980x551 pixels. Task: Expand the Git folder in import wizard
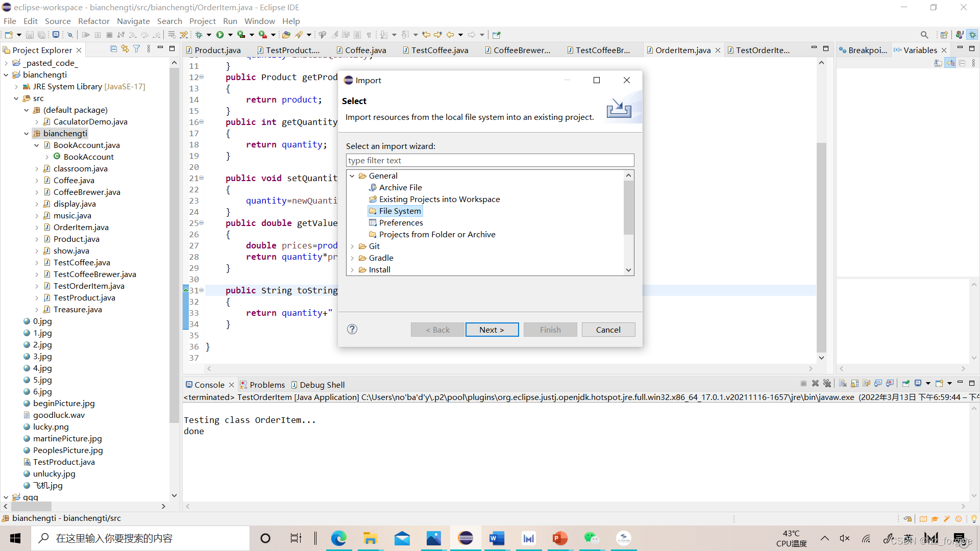tap(352, 246)
